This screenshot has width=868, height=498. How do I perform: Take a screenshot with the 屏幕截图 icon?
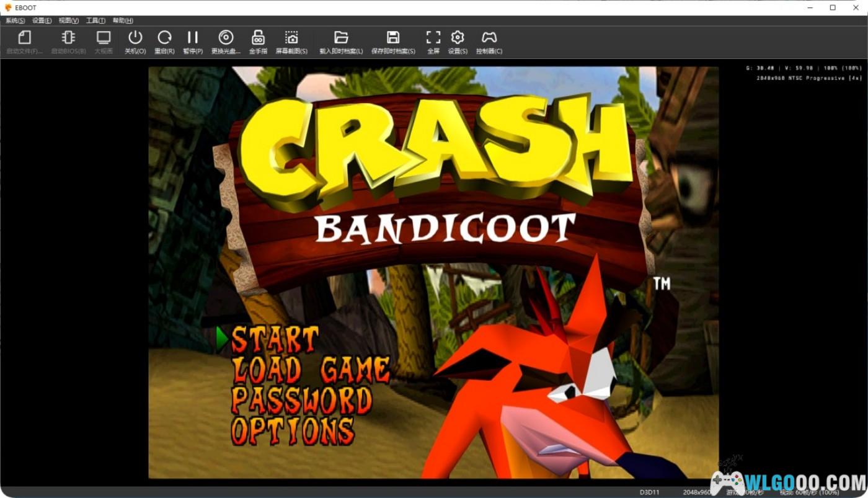(x=291, y=38)
